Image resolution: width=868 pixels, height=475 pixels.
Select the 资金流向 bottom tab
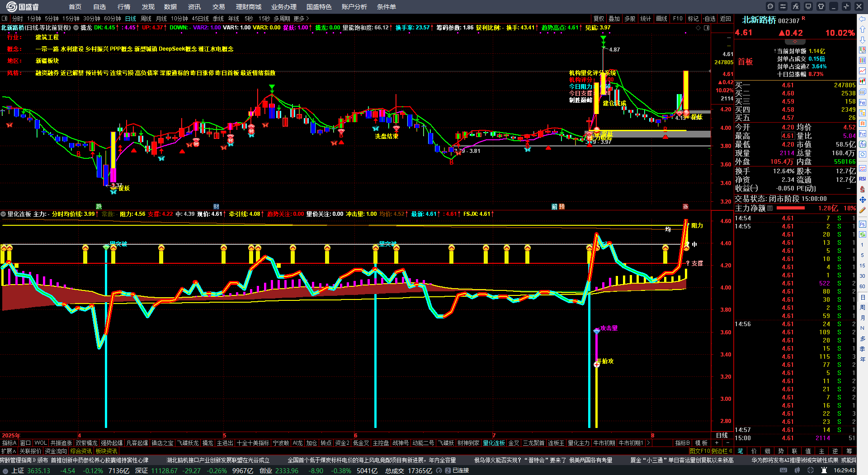(56, 451)
